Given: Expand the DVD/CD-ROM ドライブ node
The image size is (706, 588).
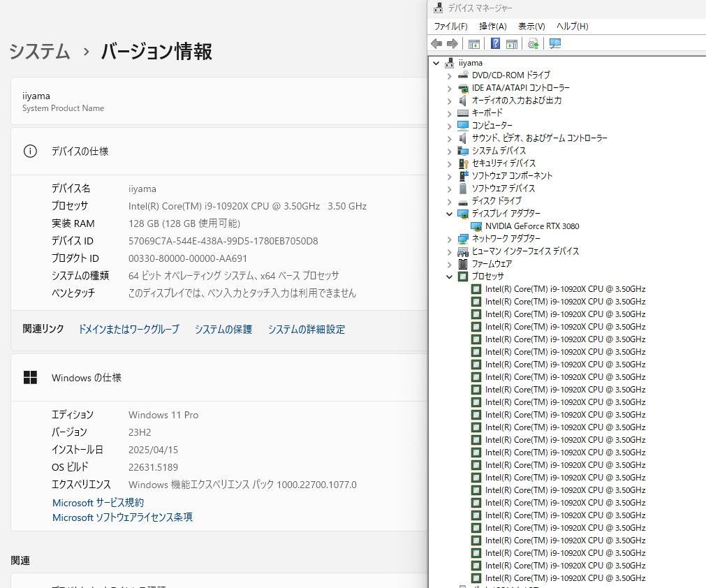Looking at the screenshot, I should 449,75.
